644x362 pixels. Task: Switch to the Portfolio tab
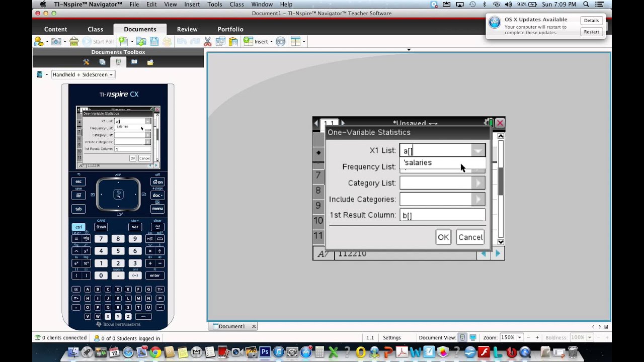[x=230, y=29]
